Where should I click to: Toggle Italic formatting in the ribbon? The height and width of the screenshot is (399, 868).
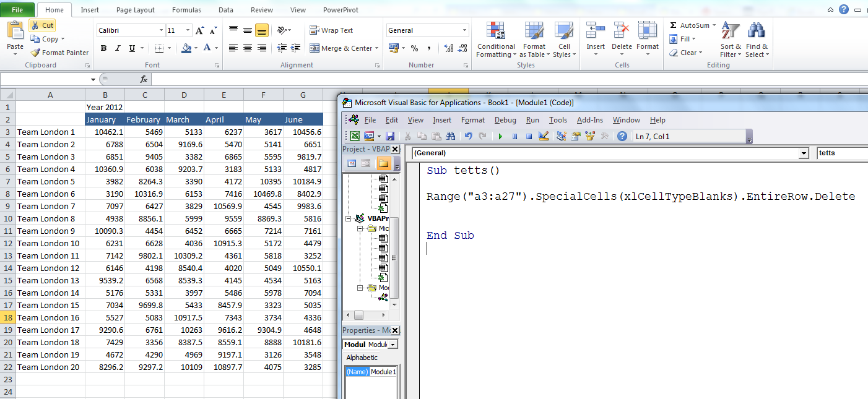pos(118,48)
